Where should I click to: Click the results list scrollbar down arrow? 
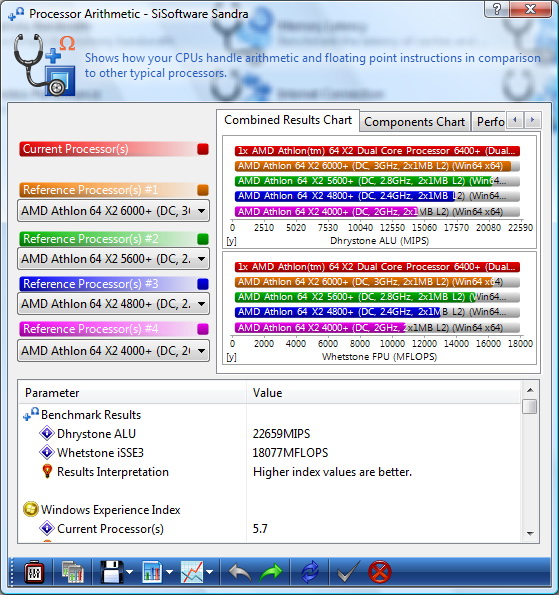531,534
